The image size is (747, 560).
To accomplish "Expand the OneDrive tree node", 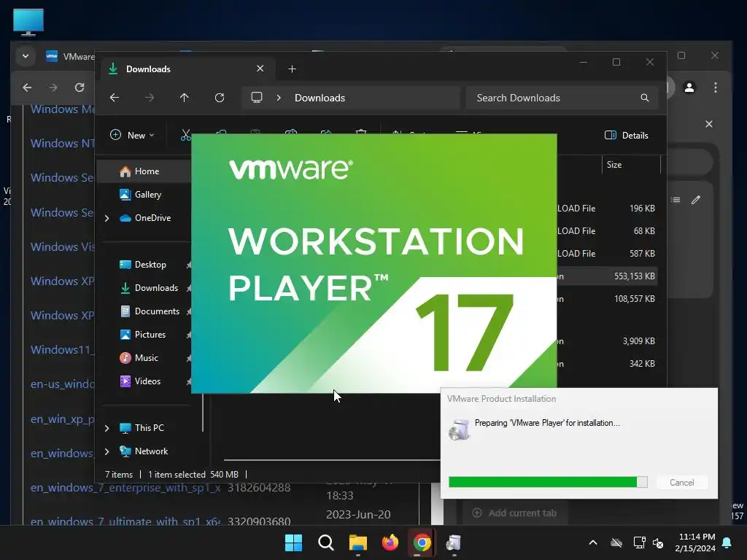I will 107,218.
